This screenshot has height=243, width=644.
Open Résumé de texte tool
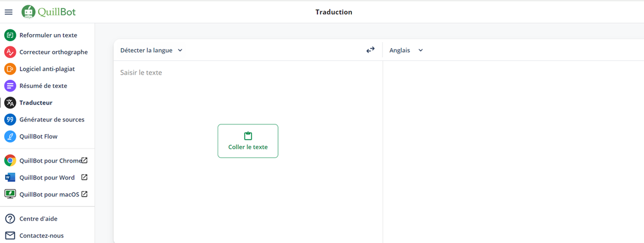pyautogui.click(x=48, y=86)
